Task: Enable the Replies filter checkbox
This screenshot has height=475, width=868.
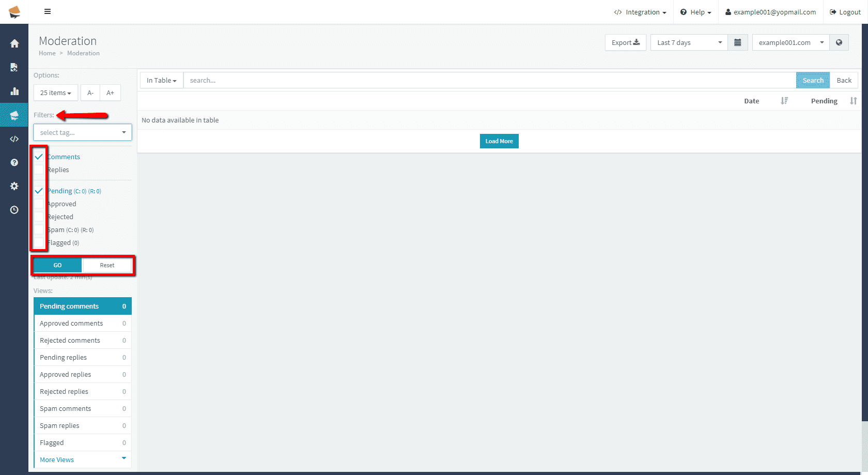Action: pos(39,170)
